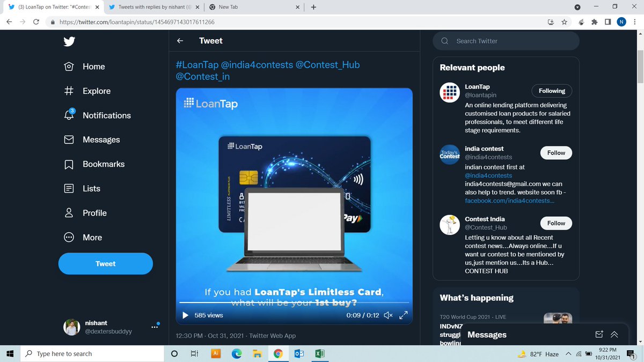Open @Contest_Hub mention in tweet
This screenshot has height=362, width=644.
click(x=328, y=65)
